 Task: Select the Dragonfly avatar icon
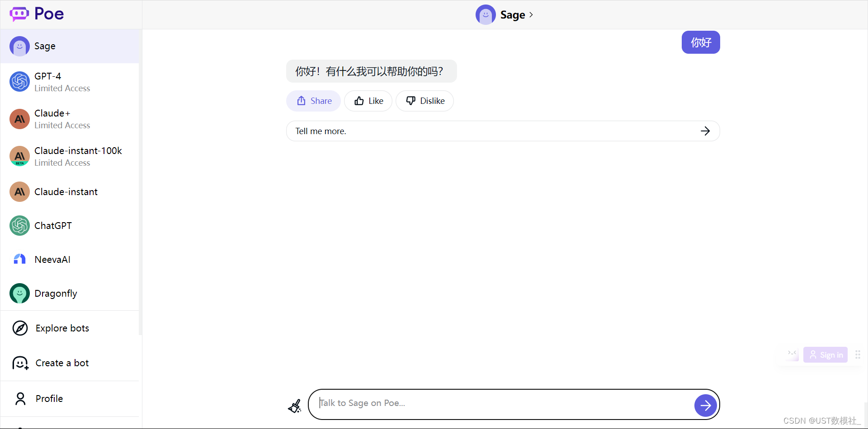[19, 294]
